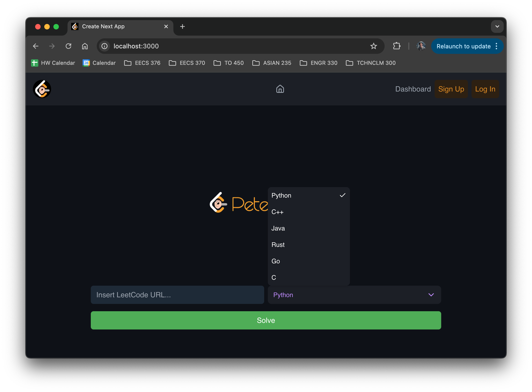This screenshot has height=392, width=532.
Task: Collapse the Python language selector chevron
Action: coord(431,295)
